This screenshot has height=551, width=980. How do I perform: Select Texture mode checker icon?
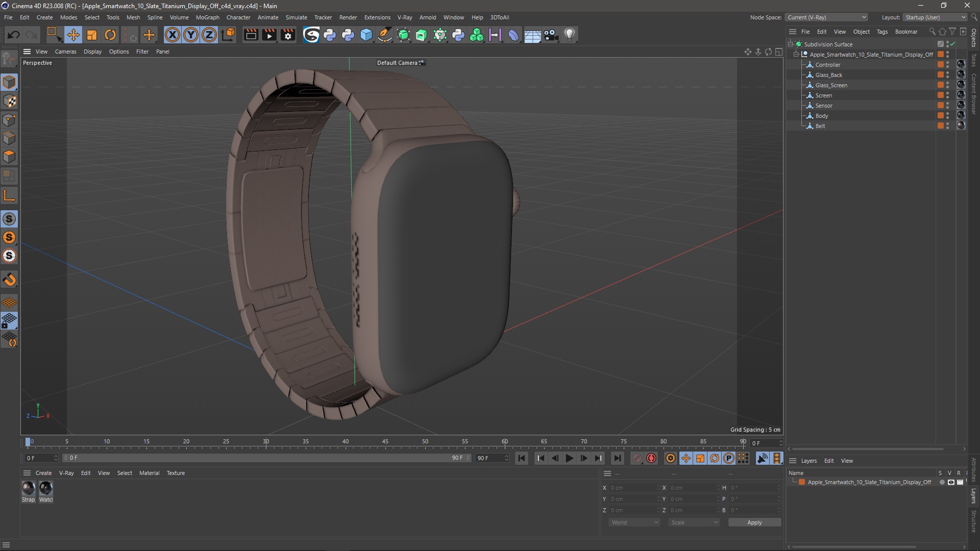(x=9, y=101)
